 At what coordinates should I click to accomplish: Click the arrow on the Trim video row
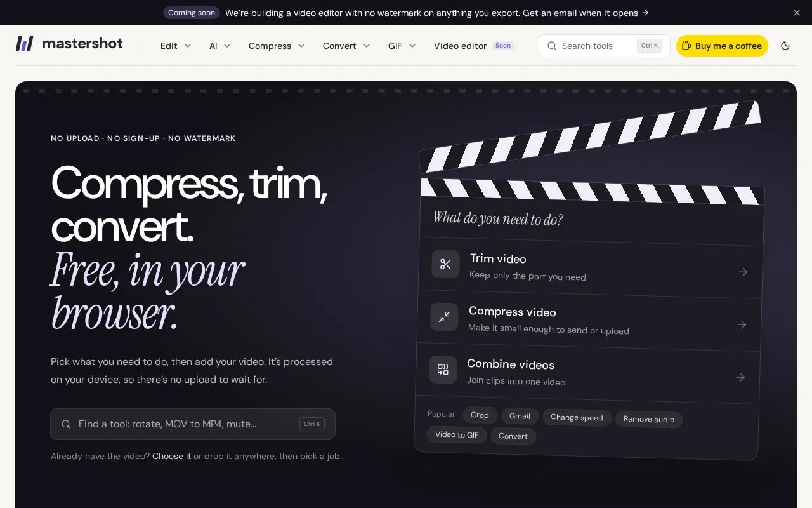(743, 272)
